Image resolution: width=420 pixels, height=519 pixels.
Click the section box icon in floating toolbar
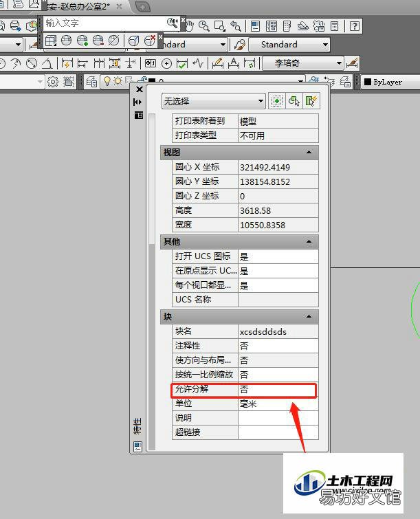point(51,41)
